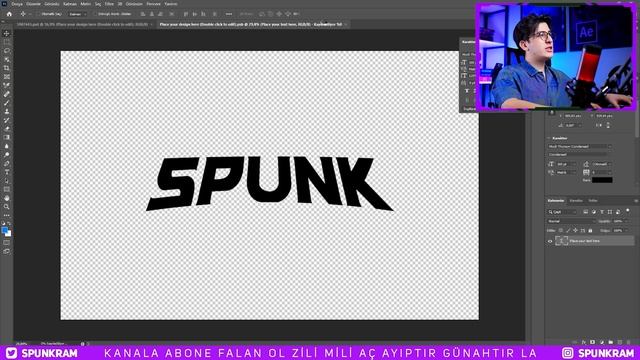Screen dimensions: 640x360
Task: Click the foreground color swatch
Action: (x=5, y=230)
